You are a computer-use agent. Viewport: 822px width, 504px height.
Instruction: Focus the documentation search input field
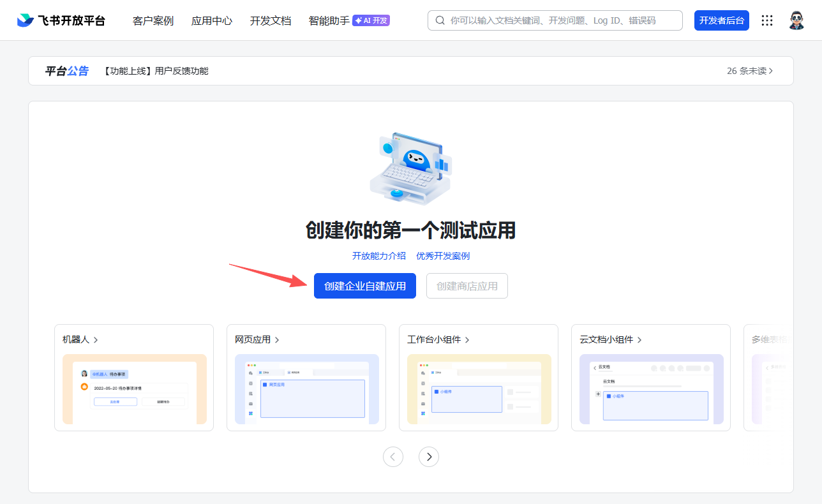(555, 20)
